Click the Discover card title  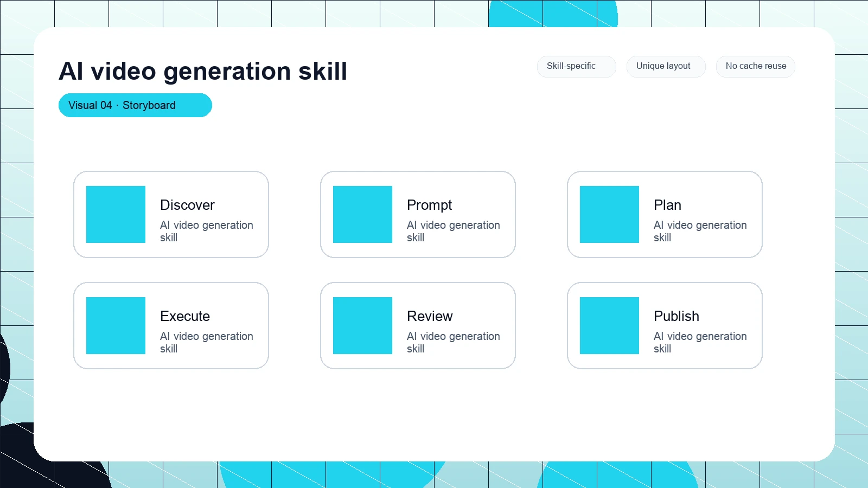[187, 205]
